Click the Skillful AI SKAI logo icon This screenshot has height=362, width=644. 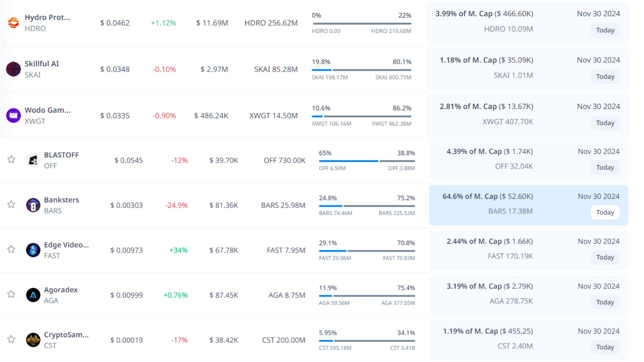click(x=13, y=69)
